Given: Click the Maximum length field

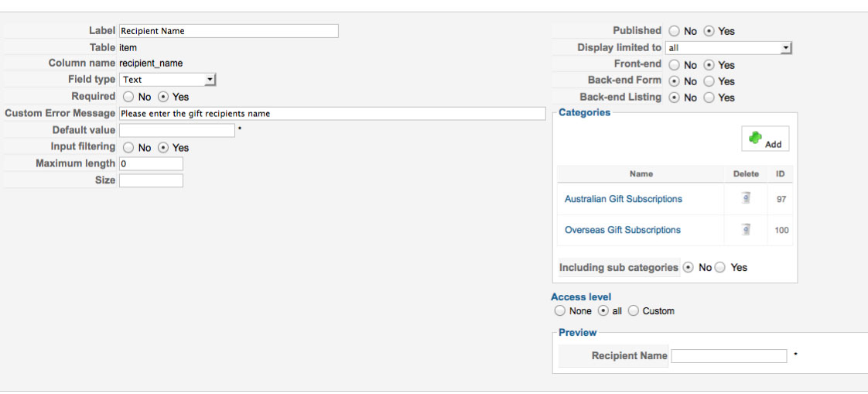Looking at the screenshot, I should 151,164.
